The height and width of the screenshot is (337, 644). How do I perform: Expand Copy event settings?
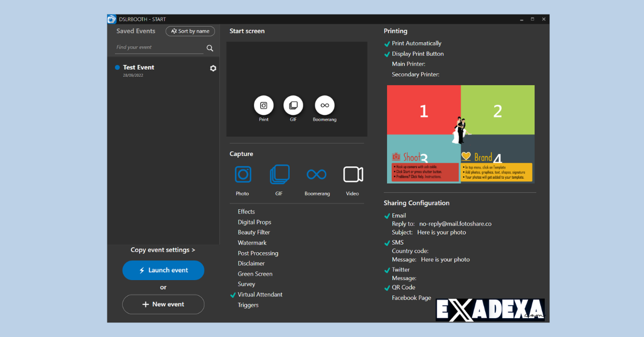click(163, 250)
